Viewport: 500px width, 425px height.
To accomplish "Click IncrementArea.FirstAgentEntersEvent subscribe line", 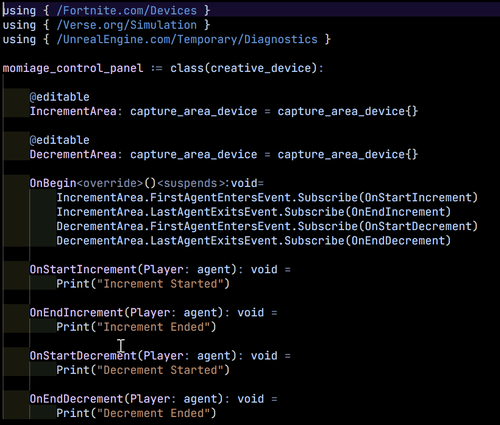I will [x=267, y=198].
